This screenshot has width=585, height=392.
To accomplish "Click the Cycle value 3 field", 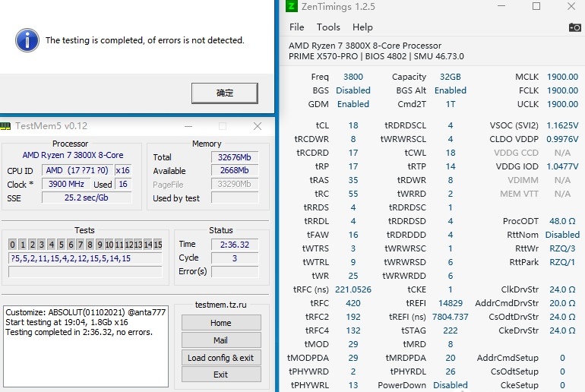I will point(235,258).
